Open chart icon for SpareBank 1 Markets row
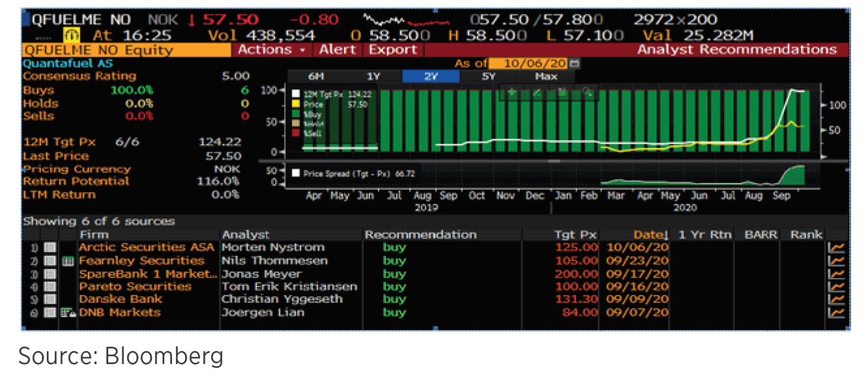 (835, 274)
